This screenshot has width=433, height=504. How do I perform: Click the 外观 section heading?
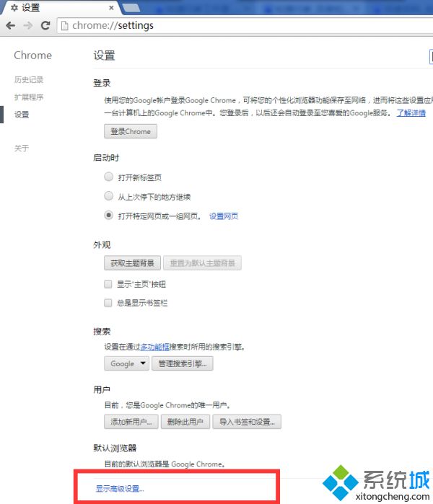102,245
